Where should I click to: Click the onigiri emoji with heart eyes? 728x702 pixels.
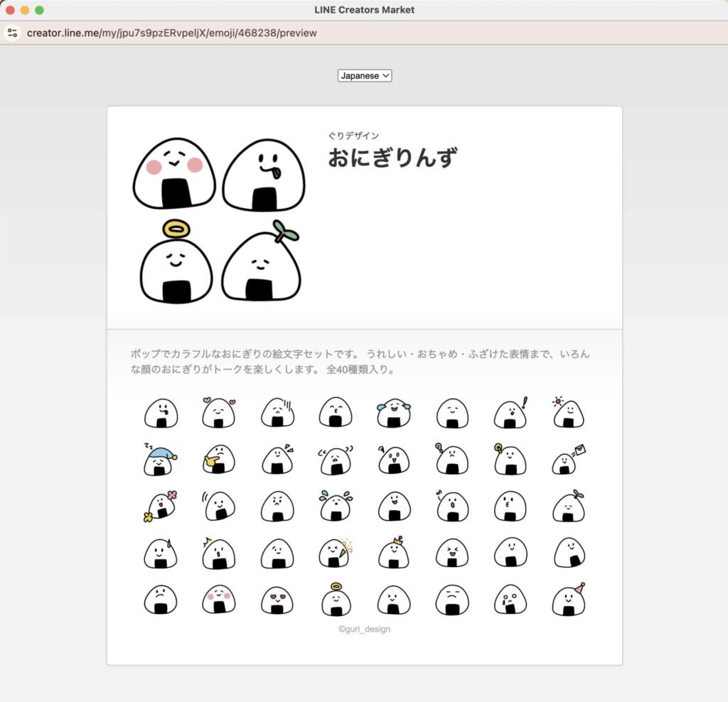(277, 600)
